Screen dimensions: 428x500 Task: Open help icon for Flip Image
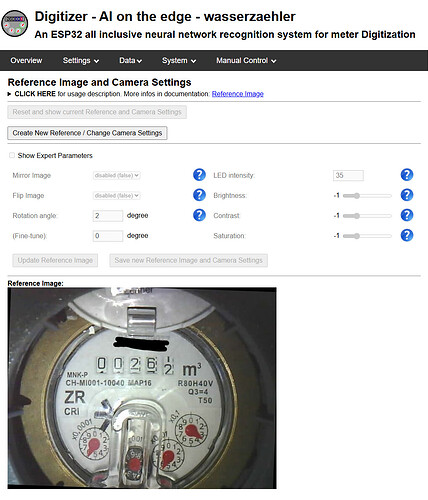point(199,195)
